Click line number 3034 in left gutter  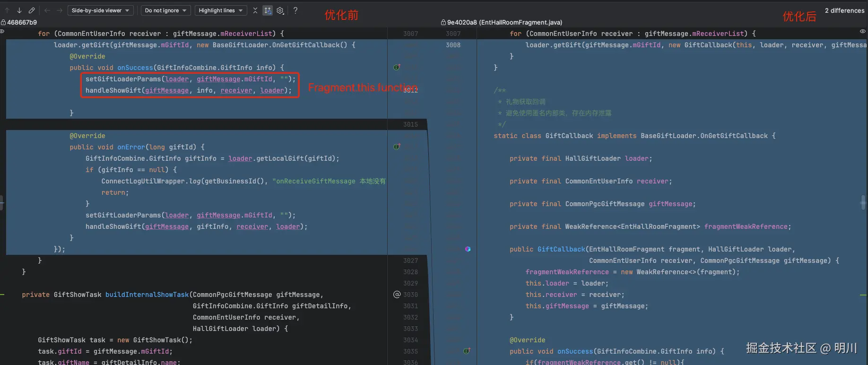pos(410,340)
